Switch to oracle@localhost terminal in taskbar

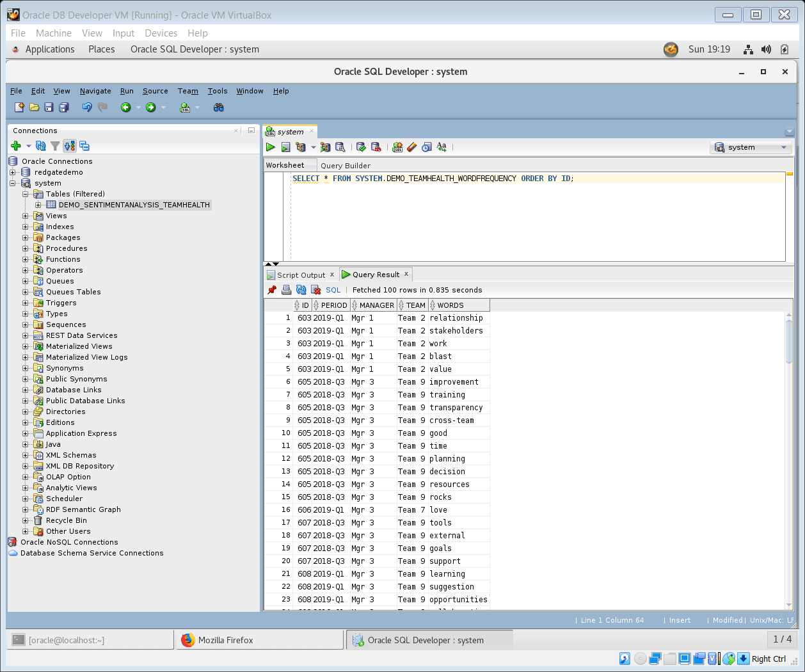(90, 640)
